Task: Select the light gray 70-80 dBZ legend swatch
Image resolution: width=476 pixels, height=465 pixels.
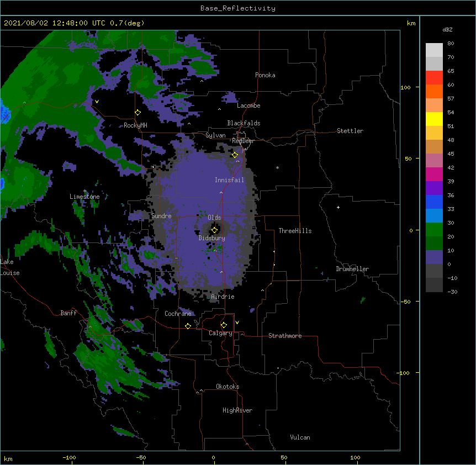Action: coord(434,50)
